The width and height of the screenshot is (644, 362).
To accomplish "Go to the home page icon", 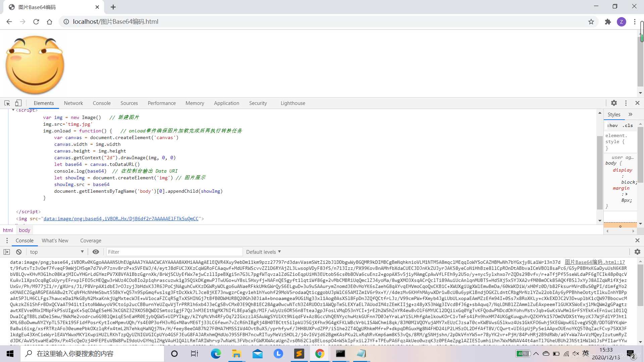I will (50, 22).
